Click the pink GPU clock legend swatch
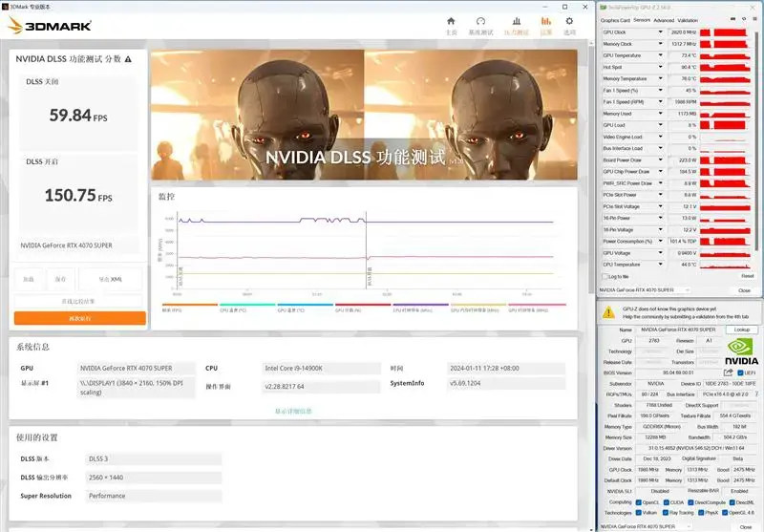This screenshot has width=764, height=532. (x=537, y=305)
